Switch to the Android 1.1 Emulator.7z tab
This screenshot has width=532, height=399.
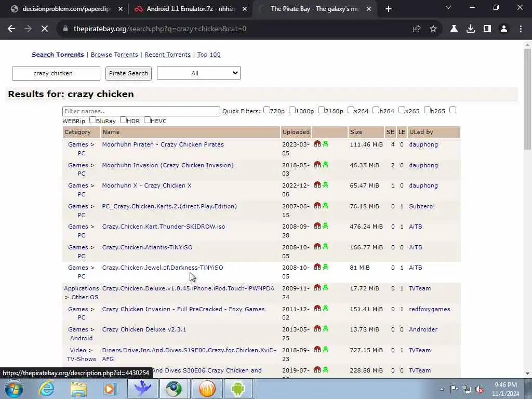[x=191, y=9]
